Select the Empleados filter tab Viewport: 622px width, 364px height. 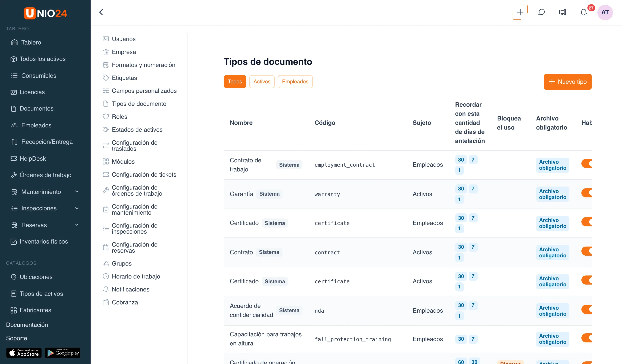(295, 81)
